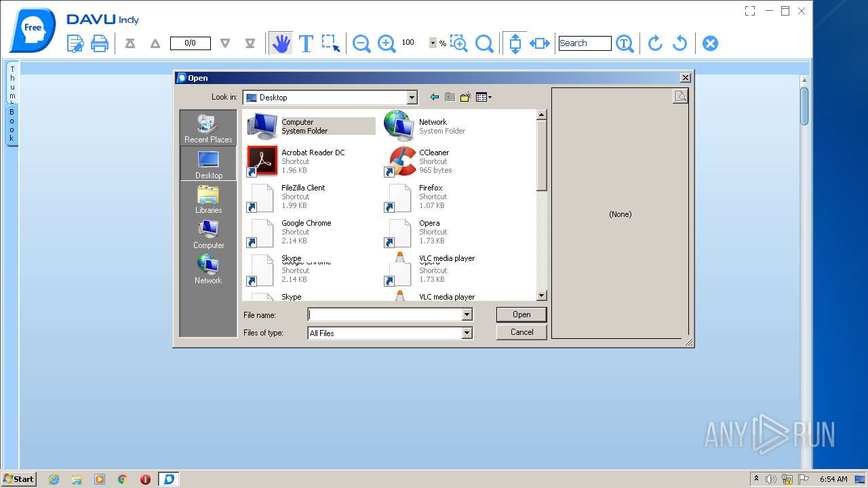The width and height of the screenshot is (868, 488).
Task: Select Opera 1.73 KB shortcut
Action: [x=415, y=232]
